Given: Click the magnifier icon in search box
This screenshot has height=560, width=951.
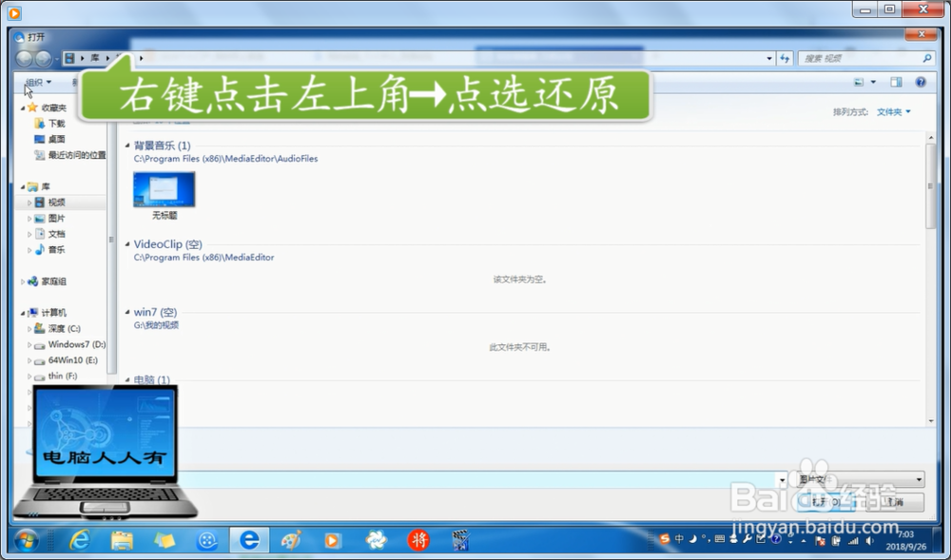Looking at the screenshot, I should (x=926, y=58).
